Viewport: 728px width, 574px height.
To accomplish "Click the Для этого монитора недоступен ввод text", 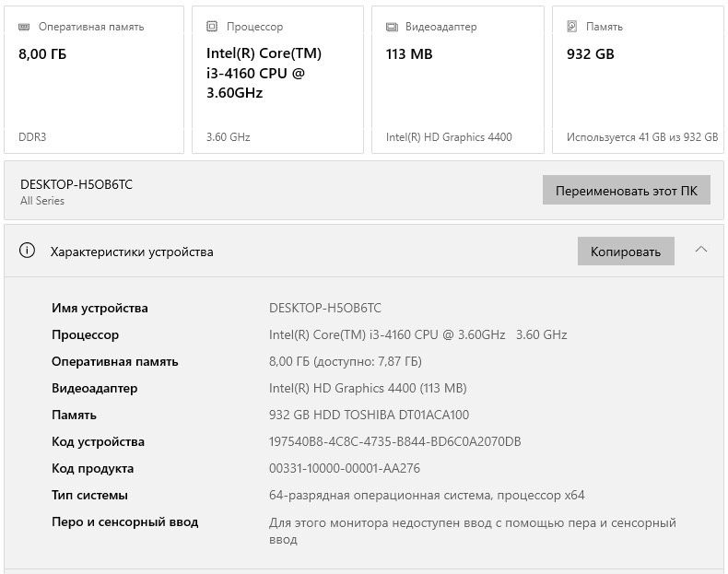I will click(x=472, y=531).
